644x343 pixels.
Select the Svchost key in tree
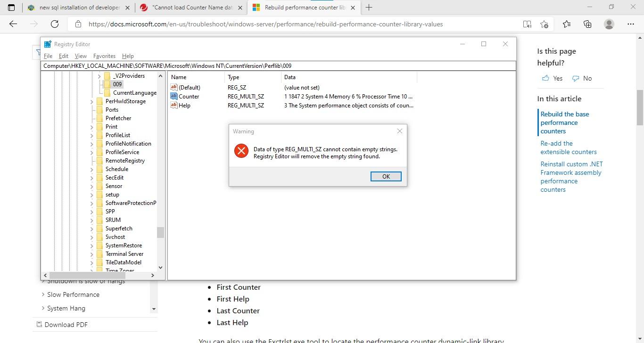(115, 237)
